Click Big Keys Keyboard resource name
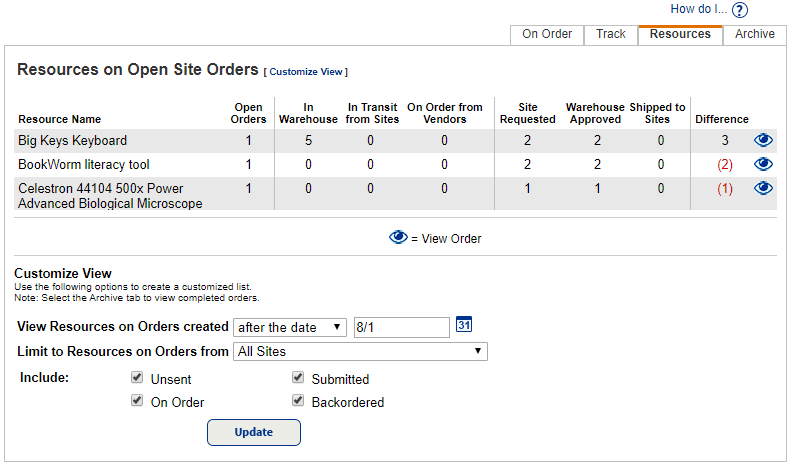 (72, 140)
